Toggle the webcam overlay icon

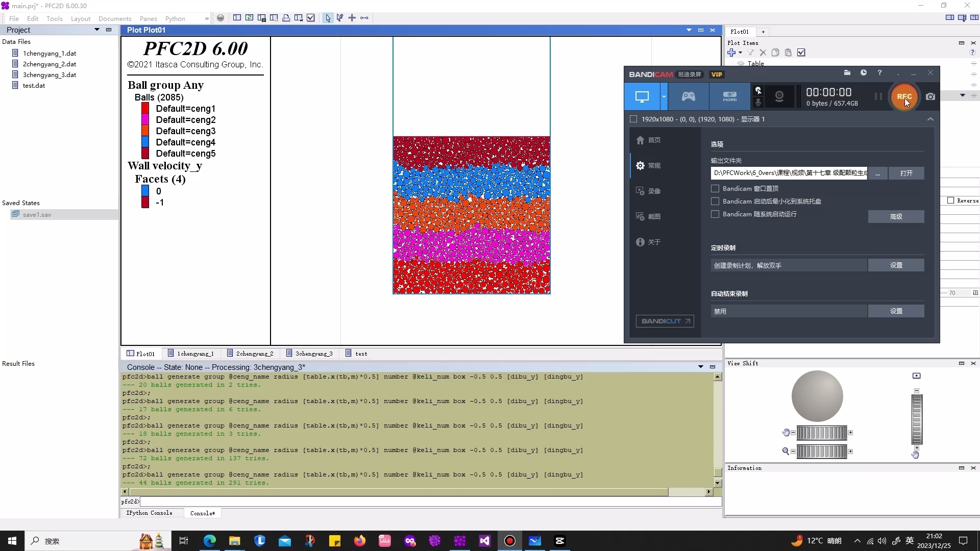[779, 96]
